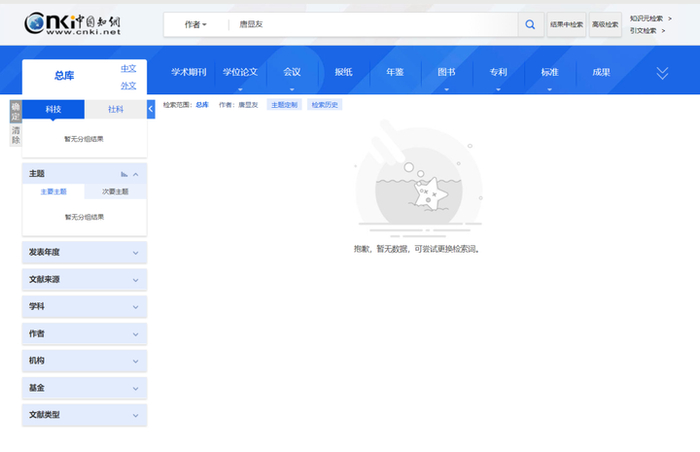The height and width of the screenshot is (452, 700).
Task: Select the 次要主题 tab
Action: 115,192
